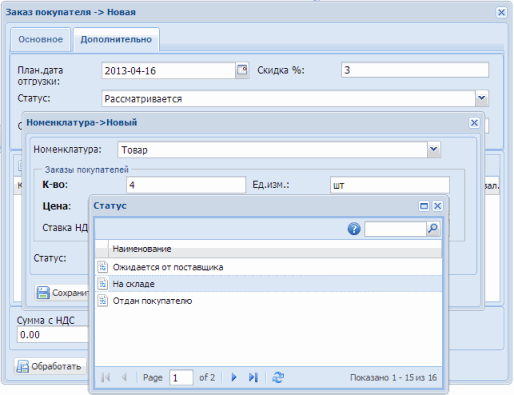Select row На складе
The width and height of the screenshot is (514, 395).
click(268, 284)
